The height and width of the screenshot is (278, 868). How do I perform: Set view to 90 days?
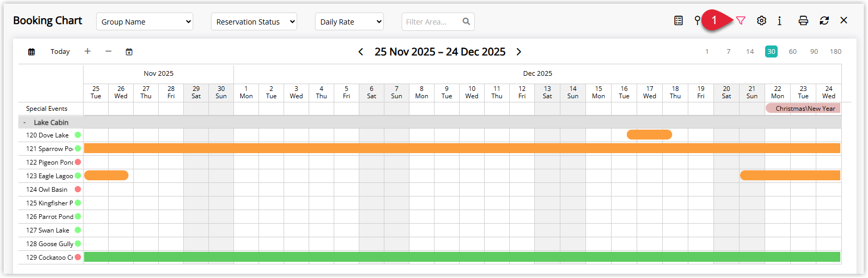click(x=814, y=51)
